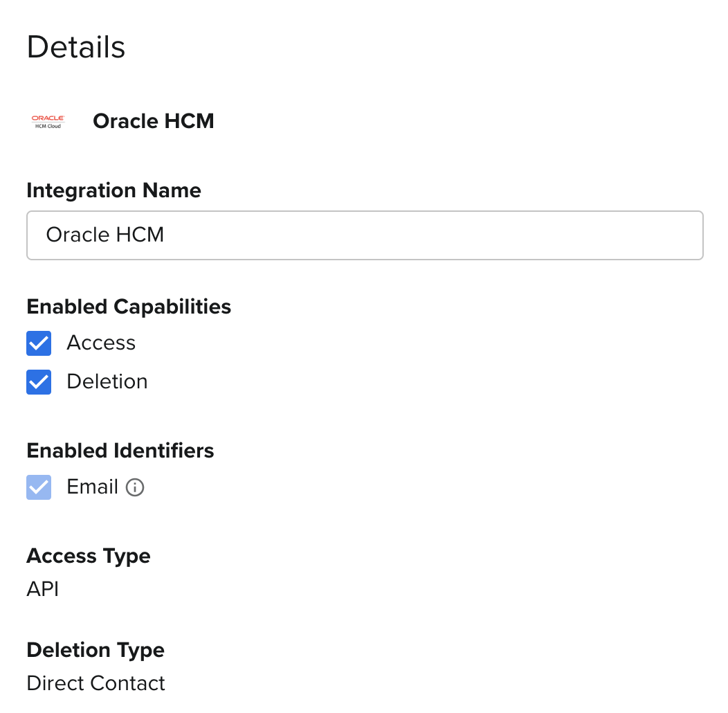
Task: Click the bold Oracle HCM title
Action: pos(154,121)
